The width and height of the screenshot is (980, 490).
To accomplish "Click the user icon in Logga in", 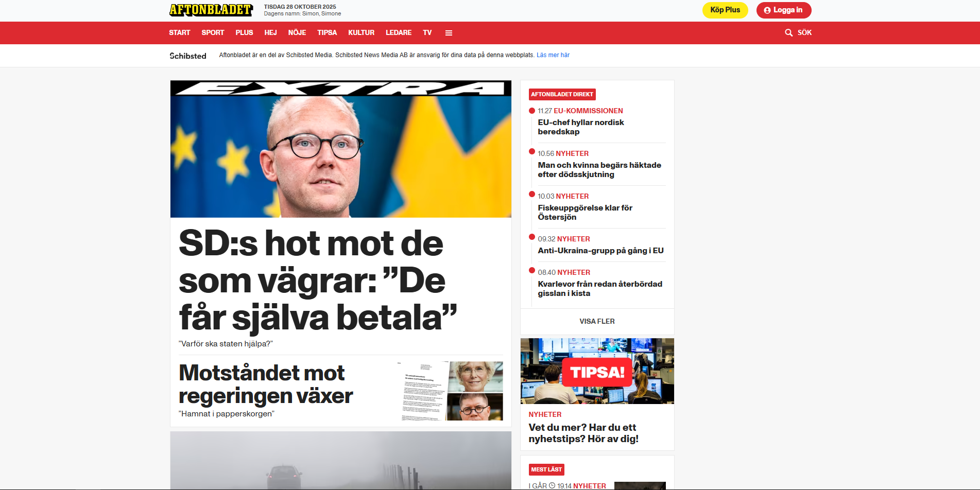I will pos(767,10).
